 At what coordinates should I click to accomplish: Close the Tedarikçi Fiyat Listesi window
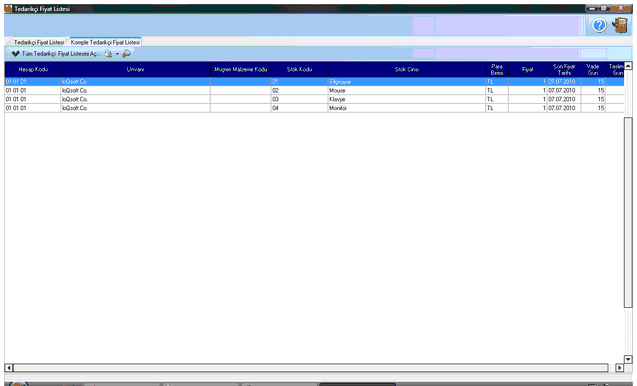(620, 8)
